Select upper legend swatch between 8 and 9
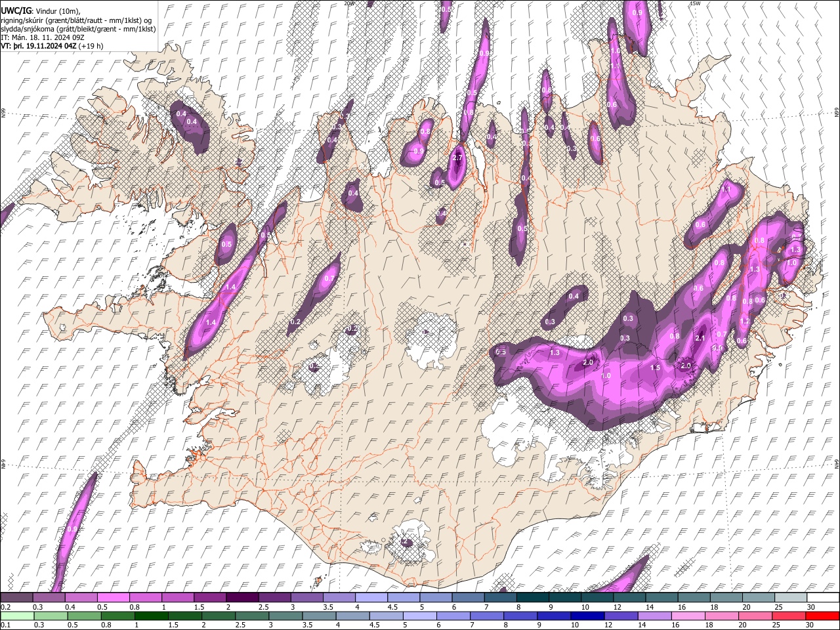Screen dimensions: 840x630 click(x=533, y=597)
